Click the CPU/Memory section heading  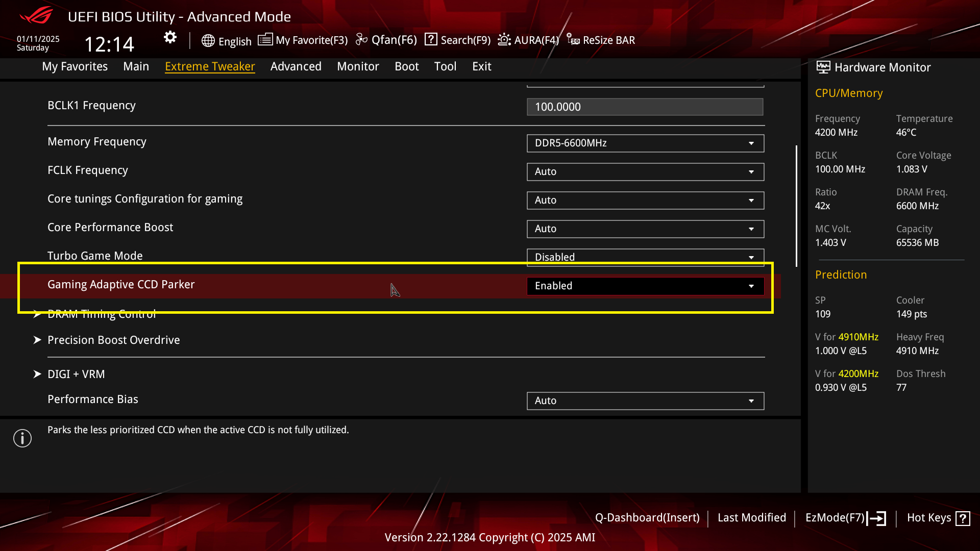tap(849, 93)
